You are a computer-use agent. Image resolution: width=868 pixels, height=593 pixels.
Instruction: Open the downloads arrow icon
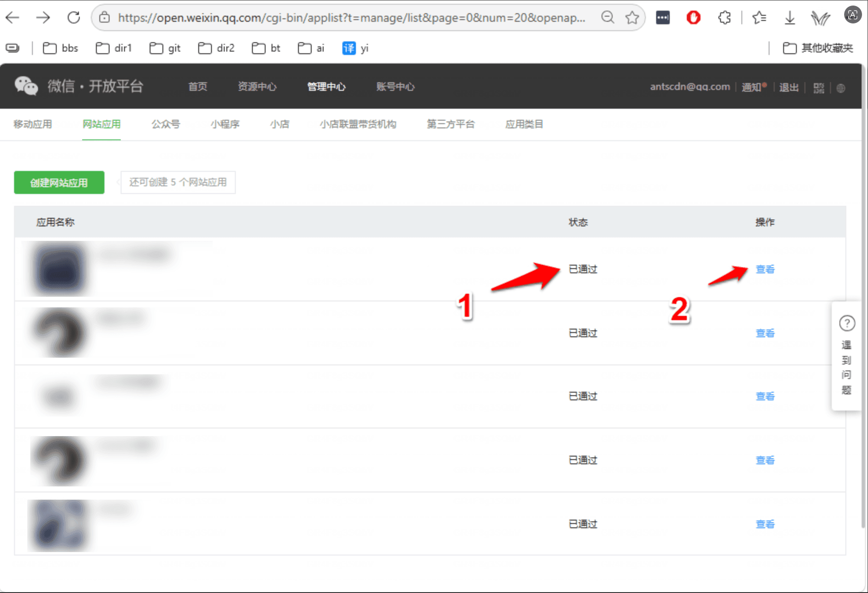pos(790,17)
